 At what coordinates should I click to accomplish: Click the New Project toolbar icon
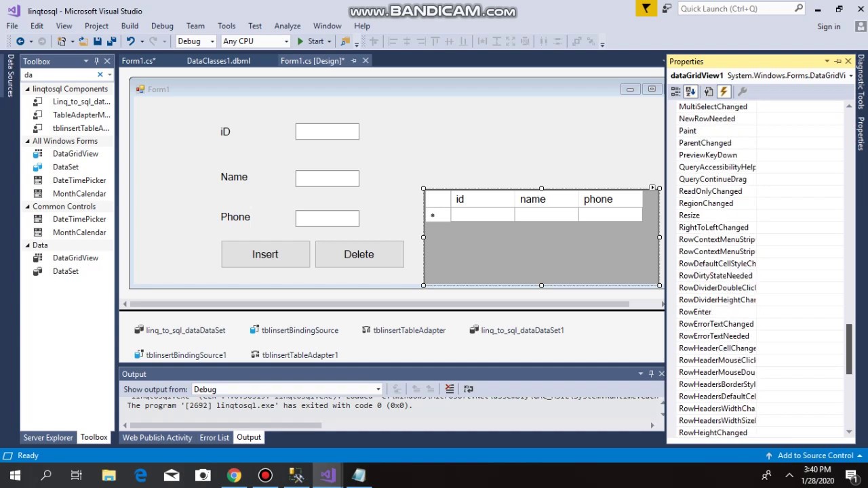coord(62,41)
